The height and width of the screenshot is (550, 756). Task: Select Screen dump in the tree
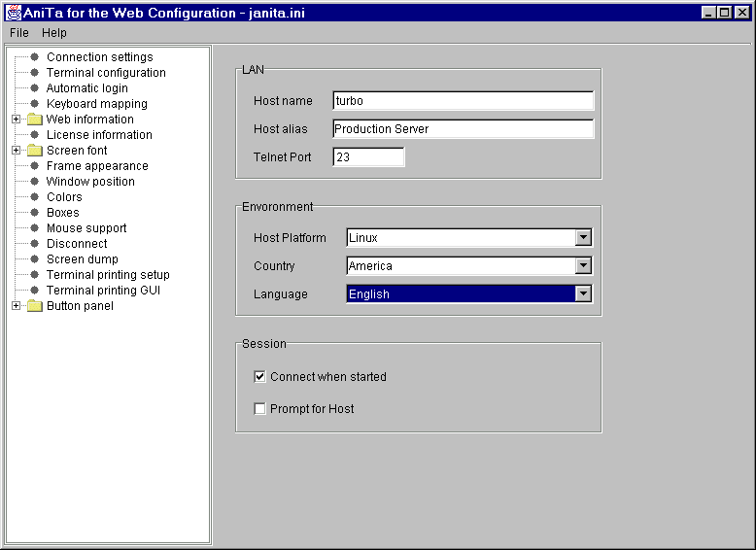pyautogui.click(x=83, y=258)
